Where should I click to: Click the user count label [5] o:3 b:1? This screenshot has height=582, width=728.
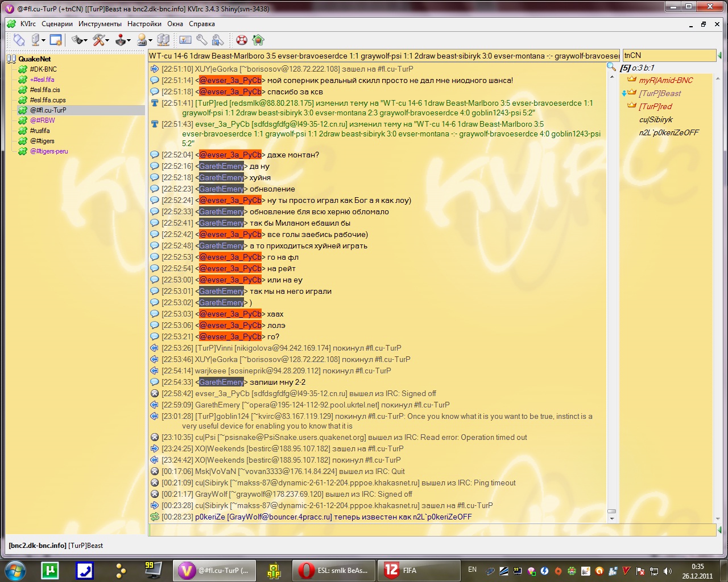coord(637,68)
